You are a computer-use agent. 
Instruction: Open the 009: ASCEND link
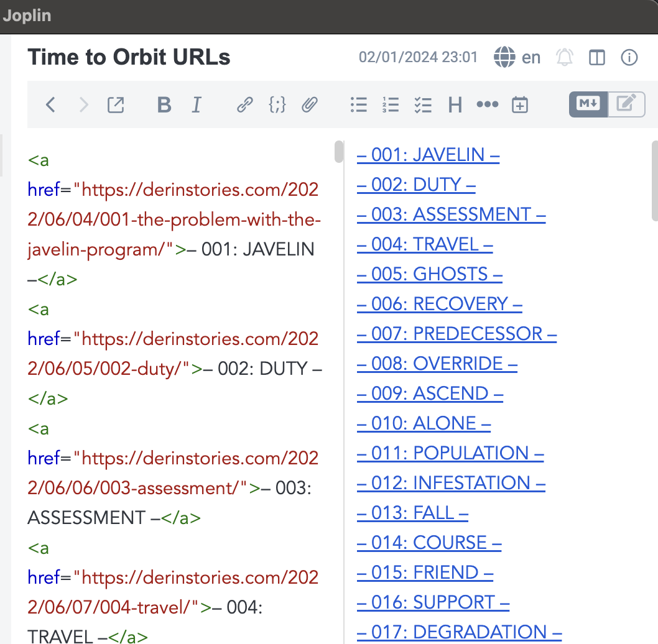tap(430, 393)
